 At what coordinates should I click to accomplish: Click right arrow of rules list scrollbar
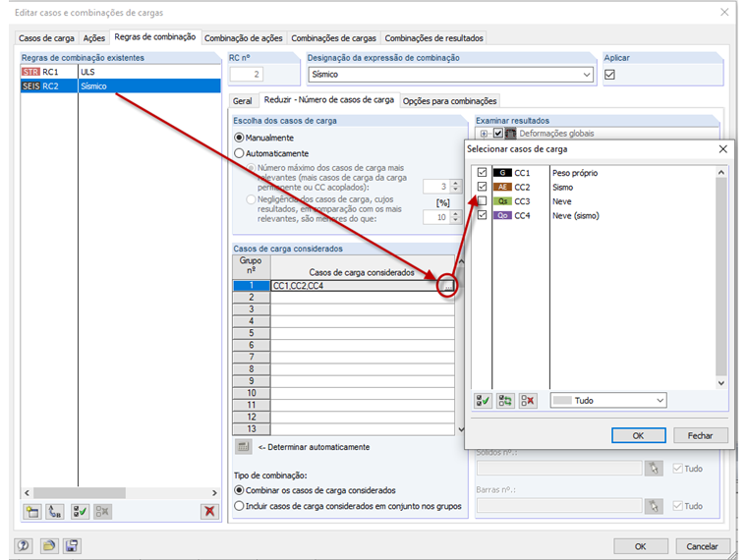(214, 493)
